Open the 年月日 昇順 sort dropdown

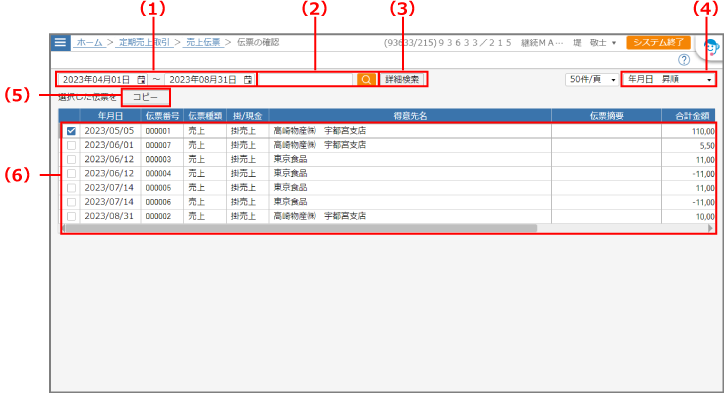tap(669, 79)
